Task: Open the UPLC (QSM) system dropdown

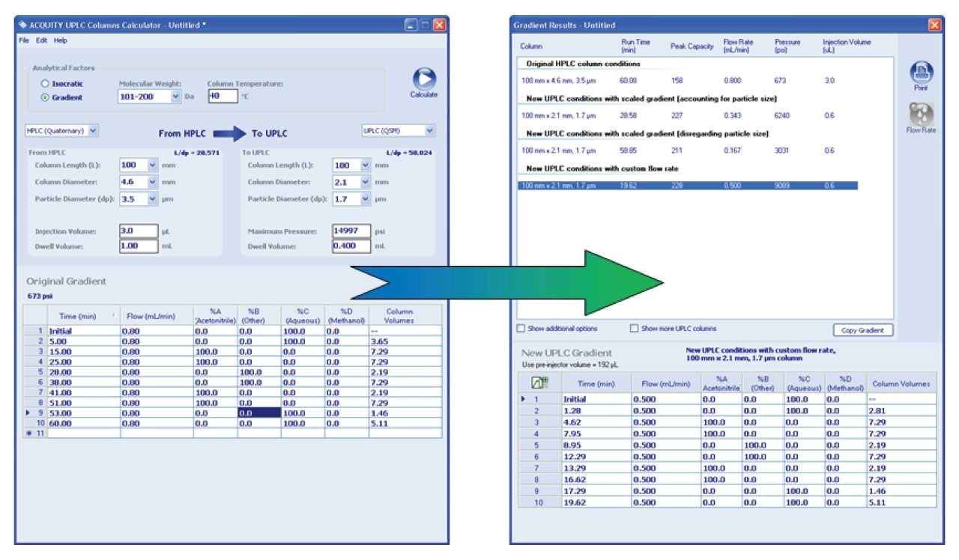Action: pos(430,130)
